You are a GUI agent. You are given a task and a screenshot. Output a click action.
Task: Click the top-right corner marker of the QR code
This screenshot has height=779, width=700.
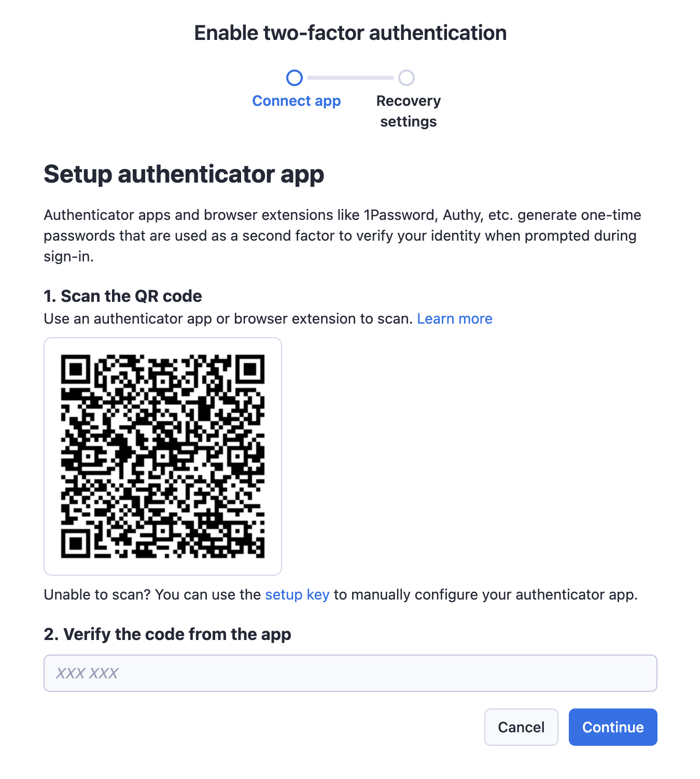coord(251,369)
